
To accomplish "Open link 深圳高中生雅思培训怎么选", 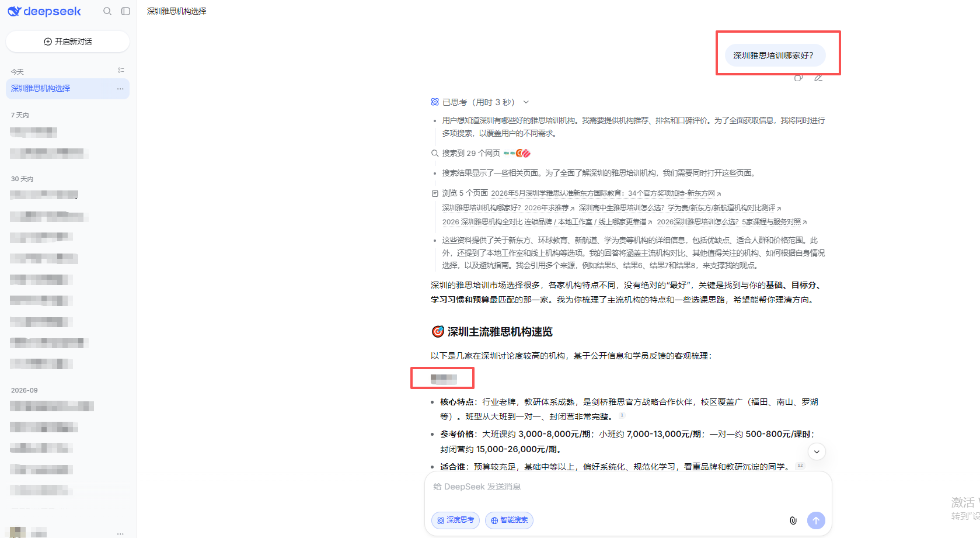I will pos(680,208).
